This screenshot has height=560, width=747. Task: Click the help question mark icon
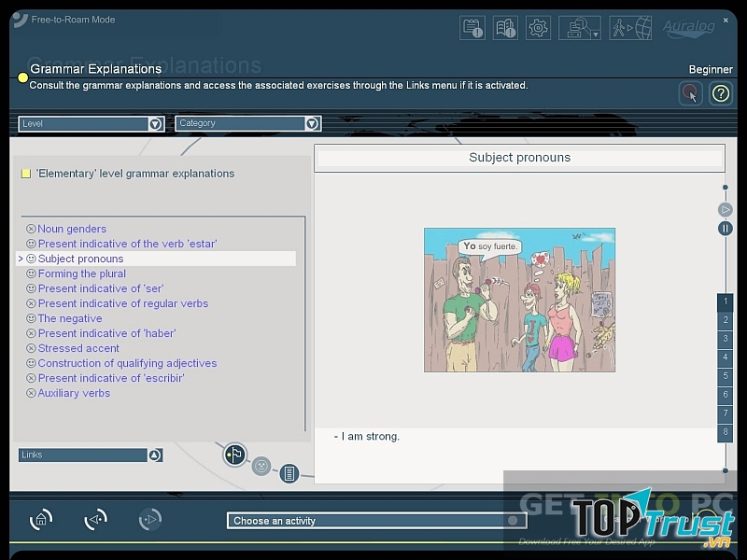coord(720,93)
